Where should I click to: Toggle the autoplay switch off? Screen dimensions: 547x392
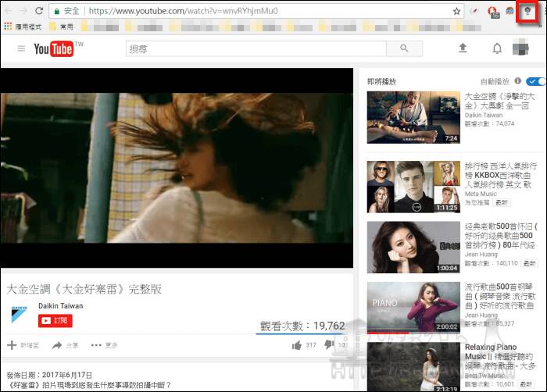pyautogui.click(x=535, y=81)
